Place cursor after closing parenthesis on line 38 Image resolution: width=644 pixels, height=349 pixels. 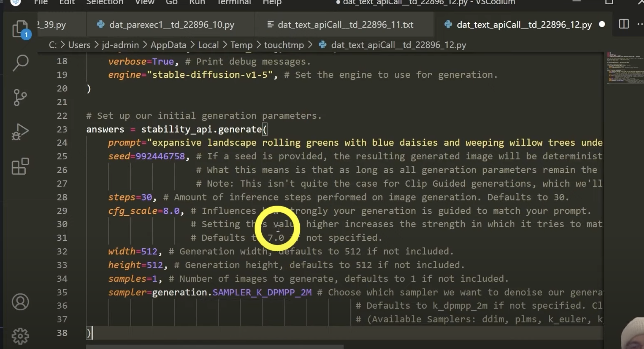(93, 333)
